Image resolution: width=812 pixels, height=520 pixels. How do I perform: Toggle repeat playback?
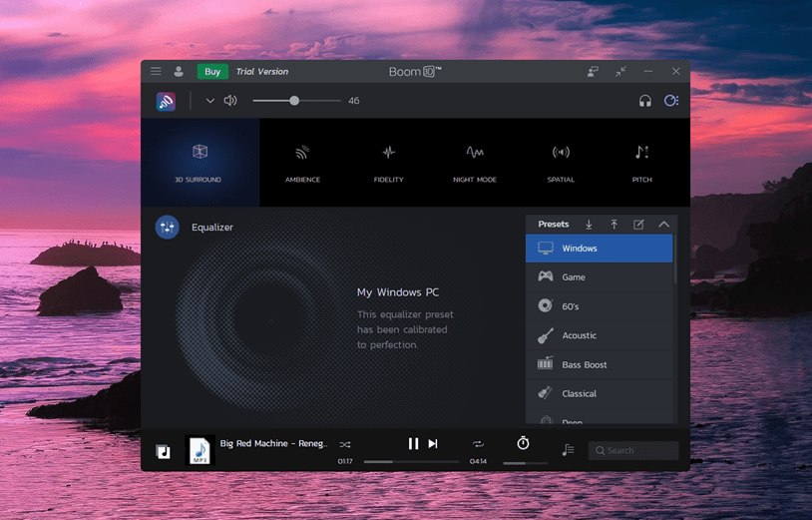pyautogui.click(x=478, y=444)
